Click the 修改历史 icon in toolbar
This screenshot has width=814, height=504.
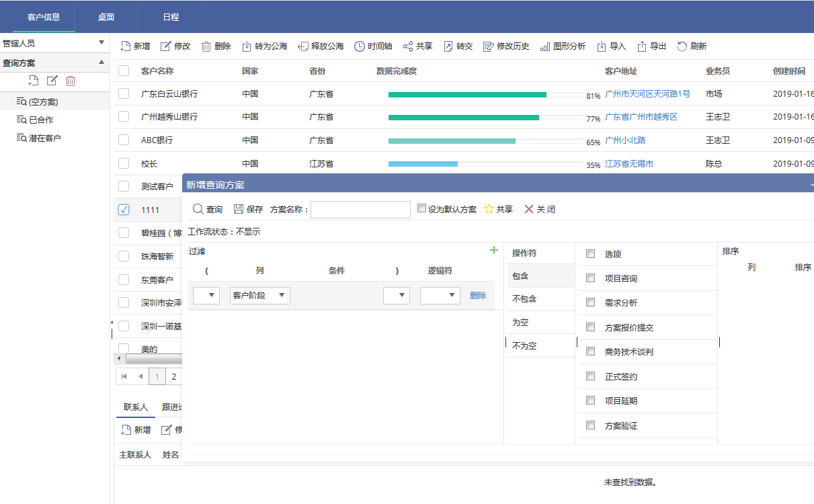click(x=489, y=46)
